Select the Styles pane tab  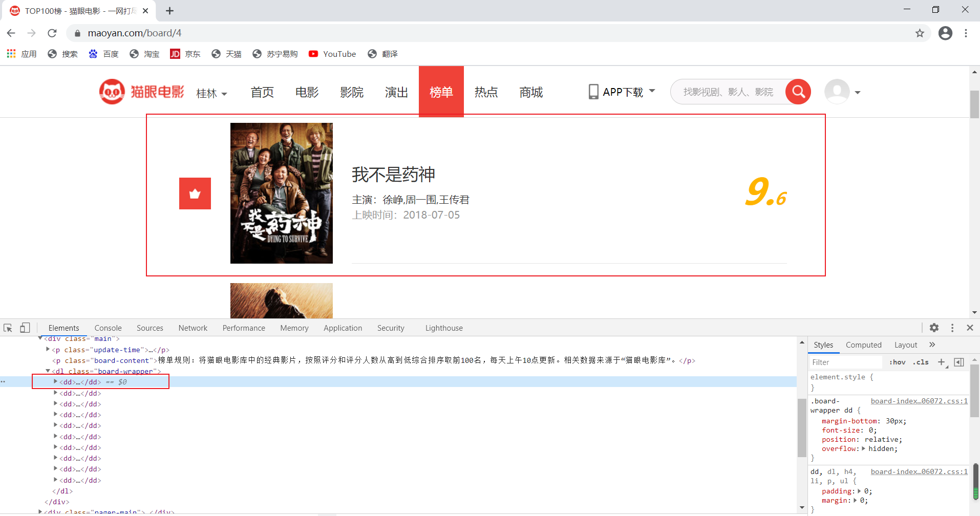pos(823,345)
